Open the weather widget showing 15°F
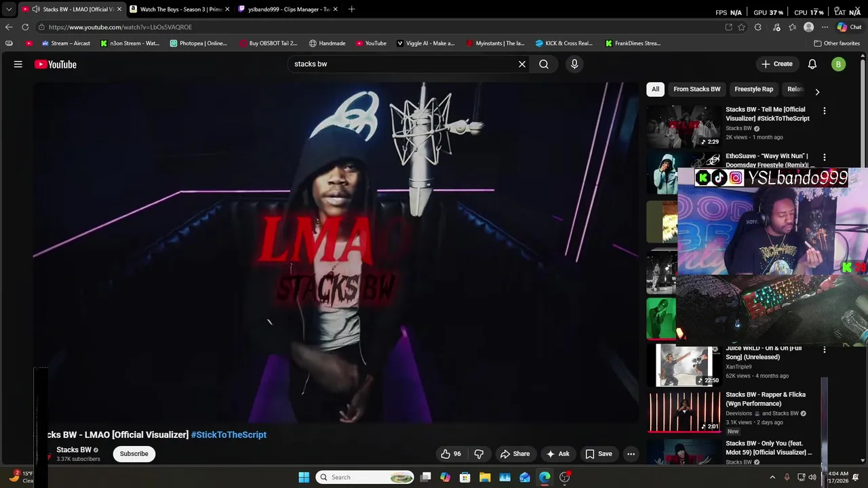The height and width of the screenshot is (488, 868). [x=20, y=477]
